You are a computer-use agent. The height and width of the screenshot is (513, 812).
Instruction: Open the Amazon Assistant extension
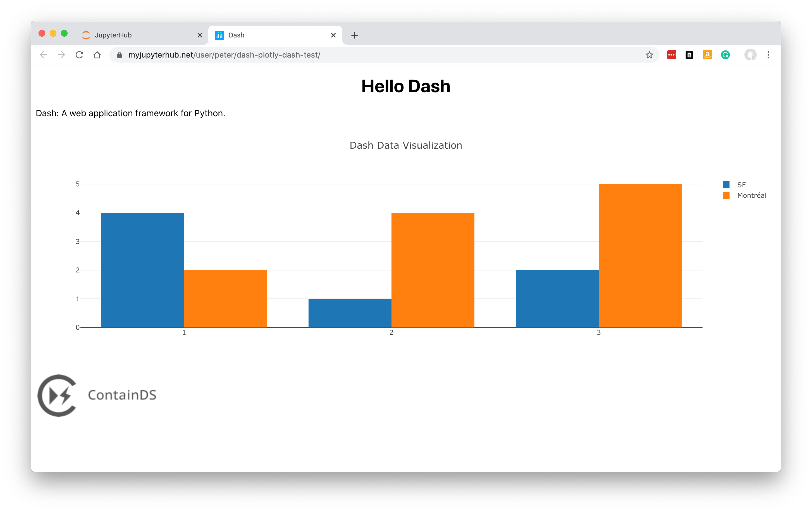point(708,55)
